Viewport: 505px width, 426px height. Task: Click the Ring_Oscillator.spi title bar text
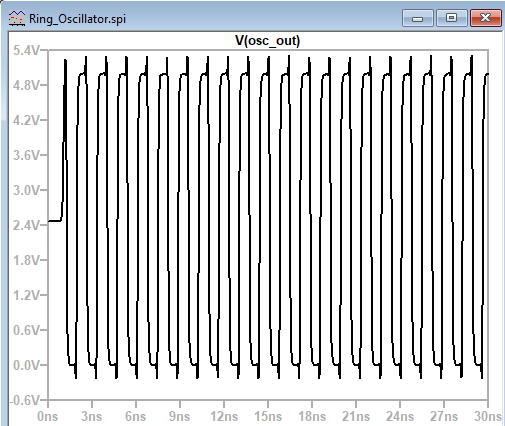tap(77, 19)
